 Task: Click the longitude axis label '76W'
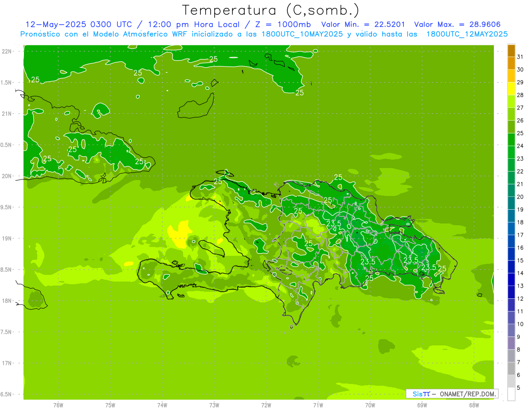pyautogui.click(x=58, y=405)
